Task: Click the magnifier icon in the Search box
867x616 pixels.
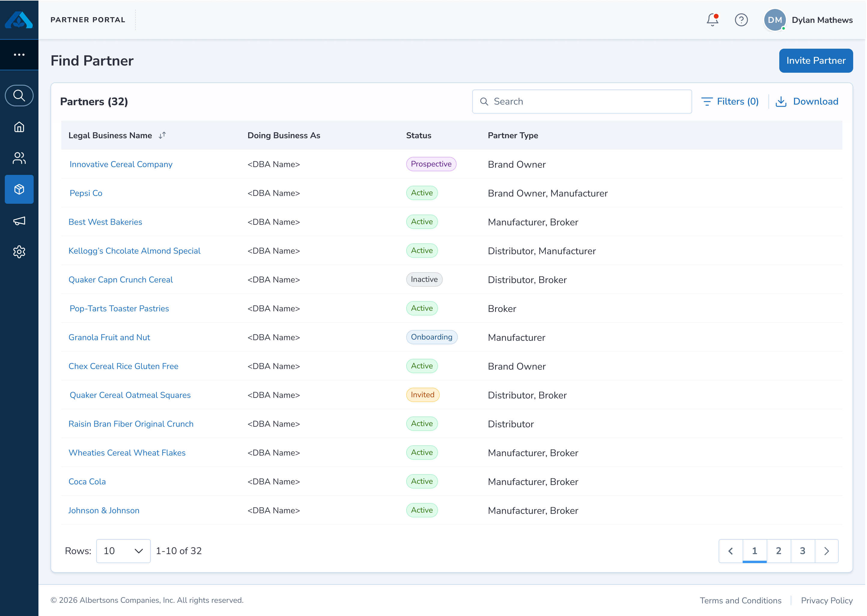Action: 484,102
